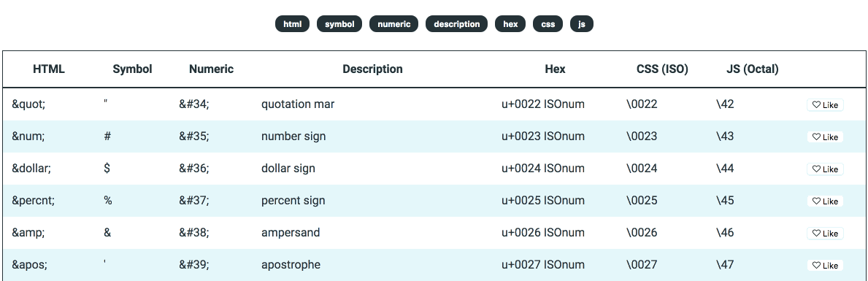Image resolution: width=868 pixels, height=281 pixels.
Task: Click the &#35; numeric code
Action: (193, 136)
